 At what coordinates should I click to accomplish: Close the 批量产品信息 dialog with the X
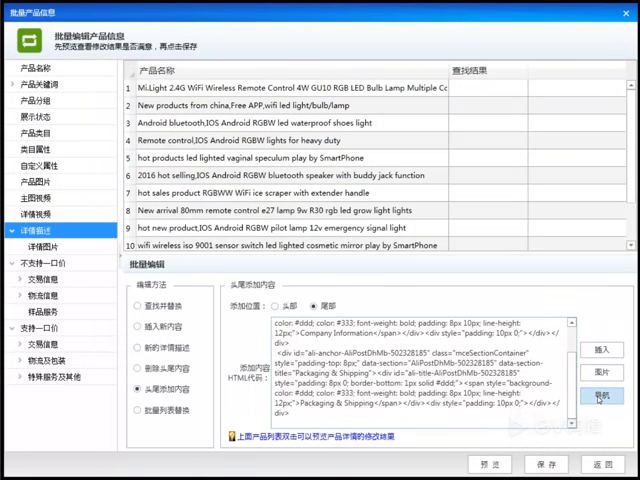(626, 13)
